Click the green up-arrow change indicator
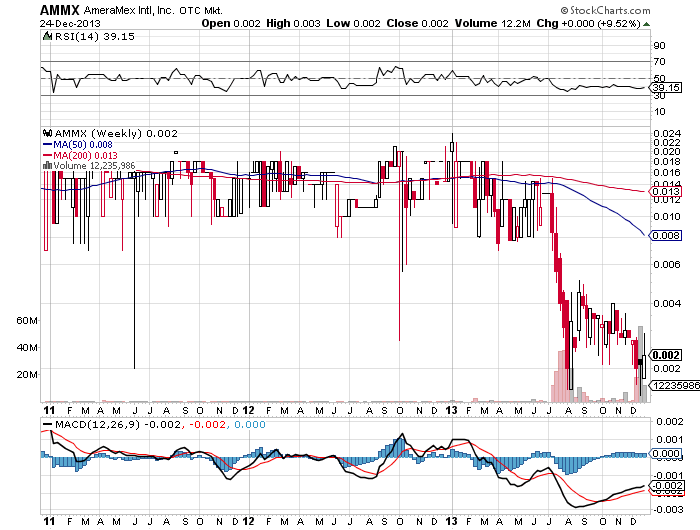This screenshot has width=700, height=530. (646, 24)
